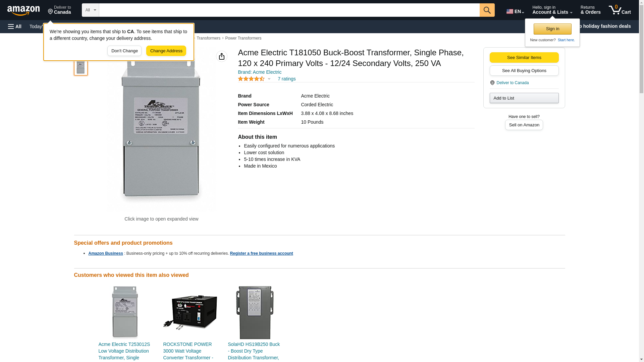Click Deliver to Canada in buy box
The height and width of the screenshot is (362, 644).
coord(512,83)
